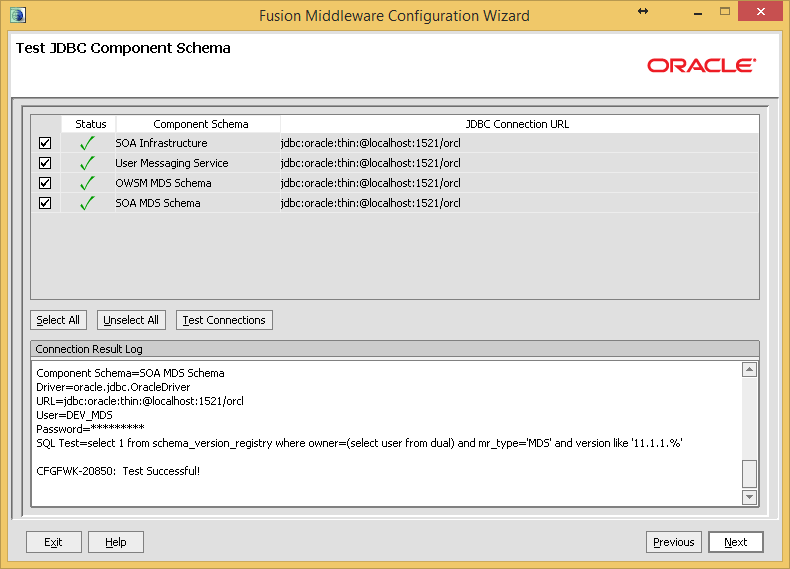The width and height of the screenshot is (790, 569).
Task: Uncheck the SOA Infrastructure checkbox
Action: point(45,143)
